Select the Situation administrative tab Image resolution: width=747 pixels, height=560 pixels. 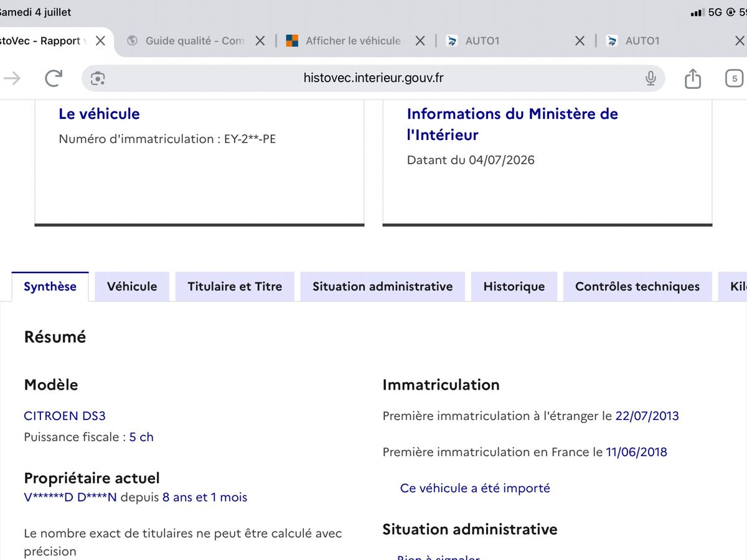pyautogui.click(x=382, y=287)
